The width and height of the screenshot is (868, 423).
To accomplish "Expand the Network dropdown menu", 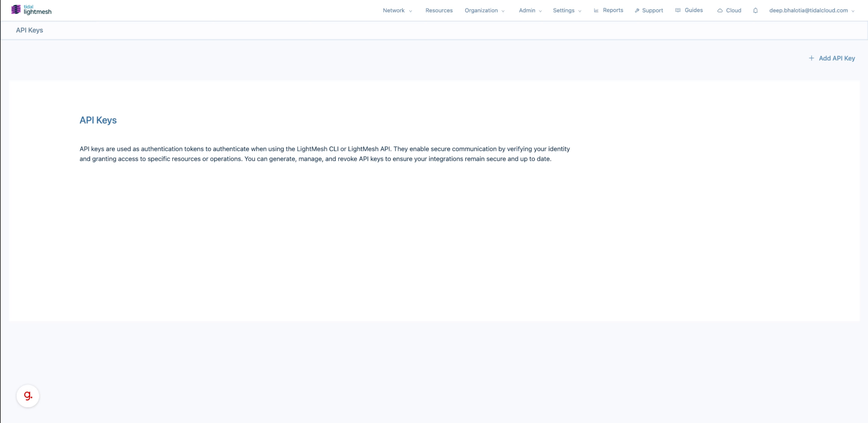I will (397, 10).
